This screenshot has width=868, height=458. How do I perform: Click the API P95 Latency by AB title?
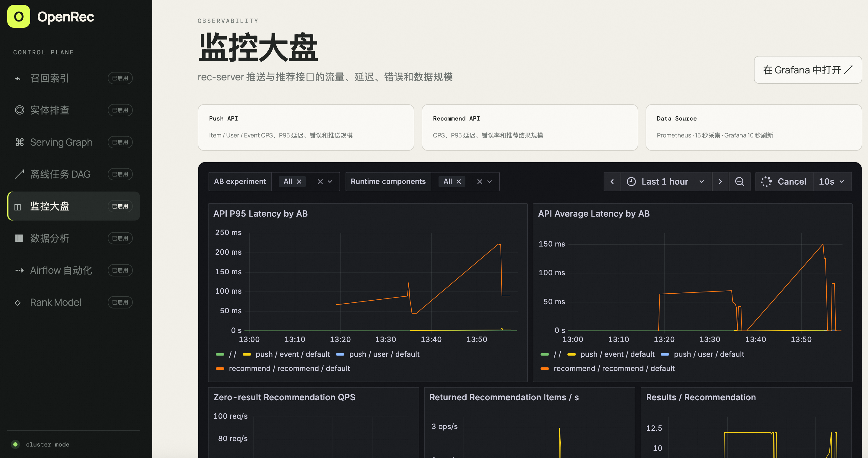[260, 214]
